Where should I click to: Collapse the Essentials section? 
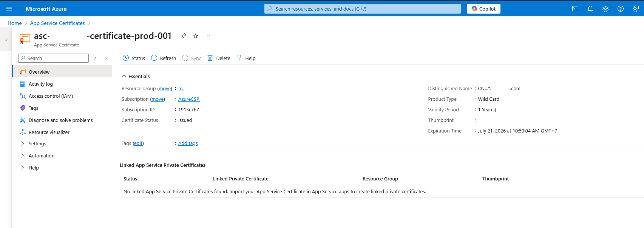point(136,76)
